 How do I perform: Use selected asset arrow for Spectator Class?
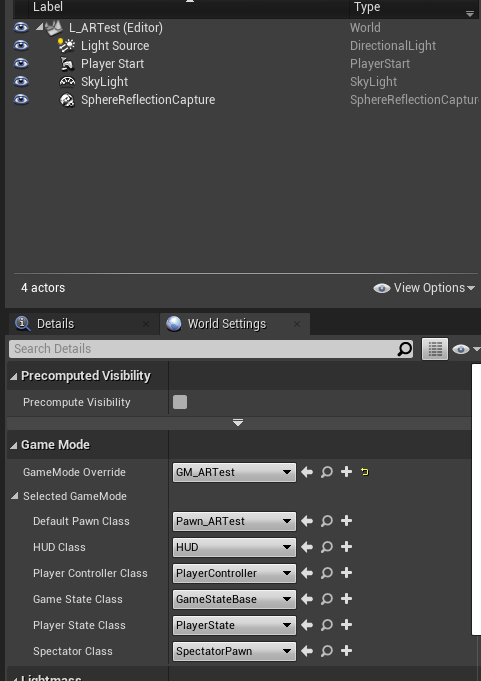[x=307, y=651]
